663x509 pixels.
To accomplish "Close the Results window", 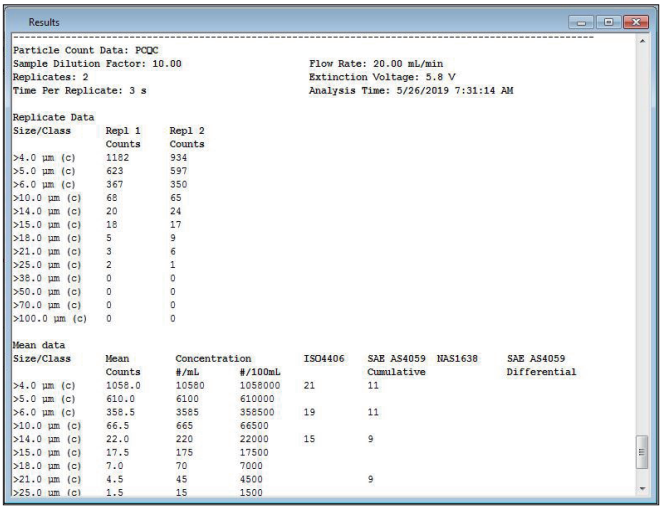I will [x=636, y=20].
